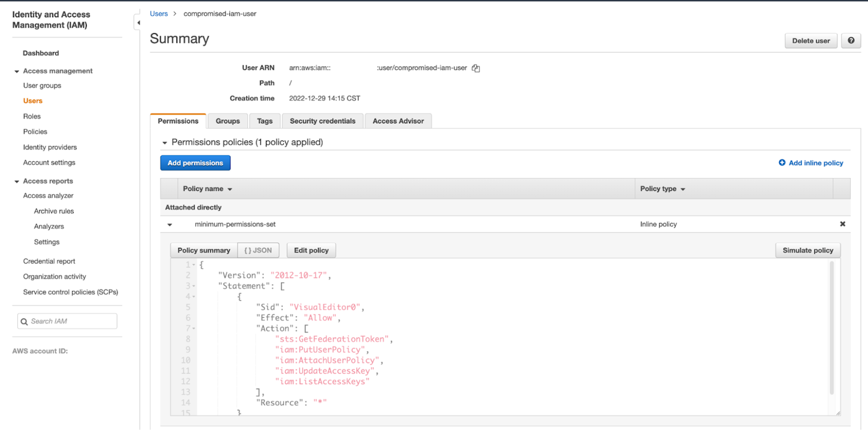
Task: Open Service control policies (SCPs)
Action: [70, 292]
